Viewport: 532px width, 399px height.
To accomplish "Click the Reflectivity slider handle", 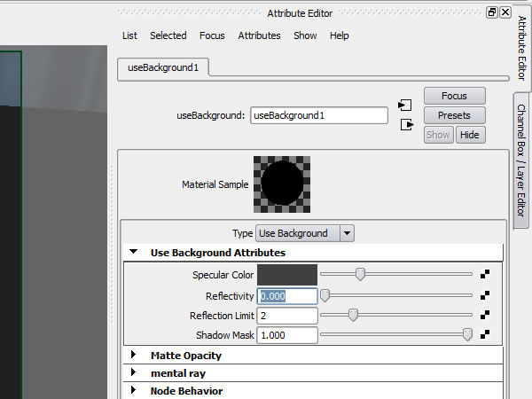I will click(x=325, y=295).
